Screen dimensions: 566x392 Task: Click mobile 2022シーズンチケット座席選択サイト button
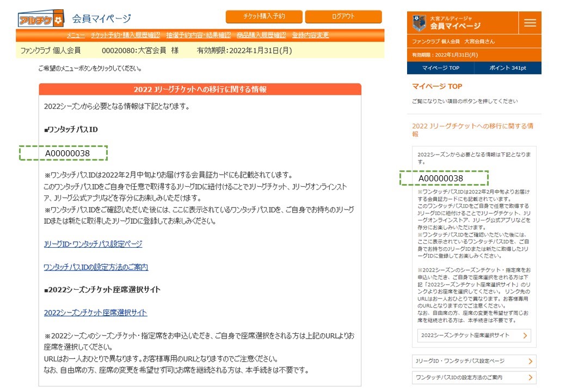click(x=474, y=335)
